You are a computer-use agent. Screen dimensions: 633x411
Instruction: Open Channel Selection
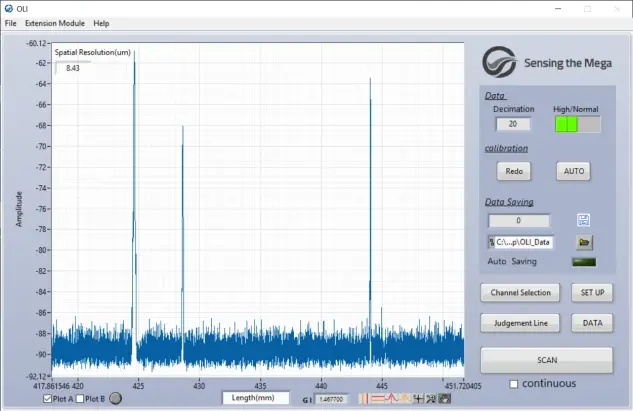click(x=520, y=293)
